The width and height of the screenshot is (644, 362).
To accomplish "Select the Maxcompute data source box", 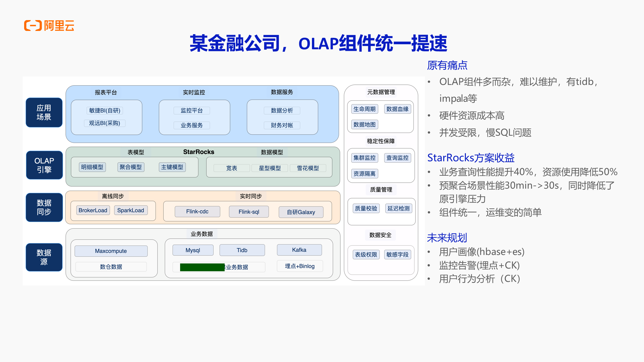I will click(111, 251).
